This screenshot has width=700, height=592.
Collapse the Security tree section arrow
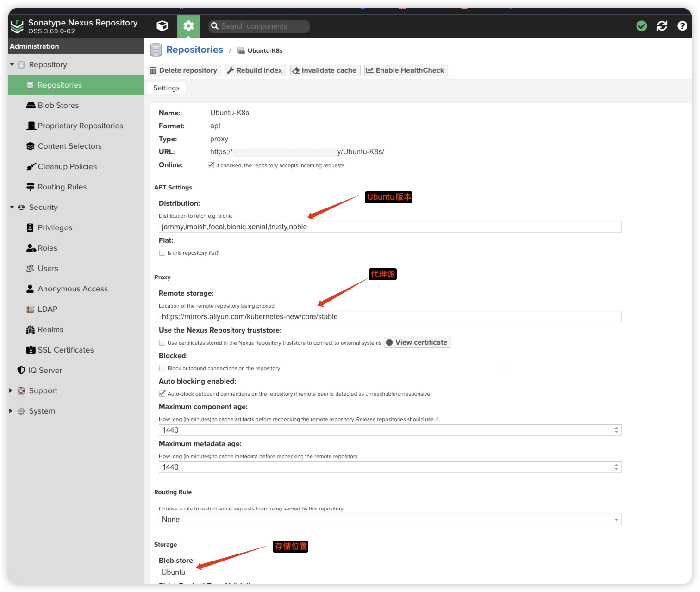coord(12,207)
